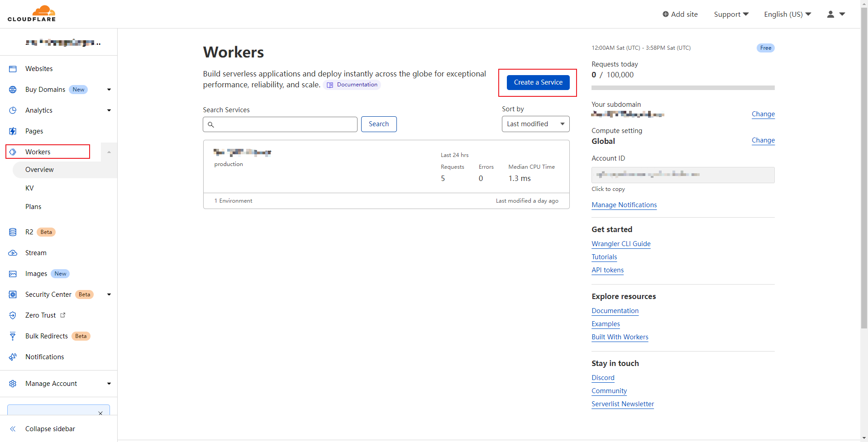Click the Pages lightning icon
The width and height of the screenshot is (868, 442).
pos(13,131)
